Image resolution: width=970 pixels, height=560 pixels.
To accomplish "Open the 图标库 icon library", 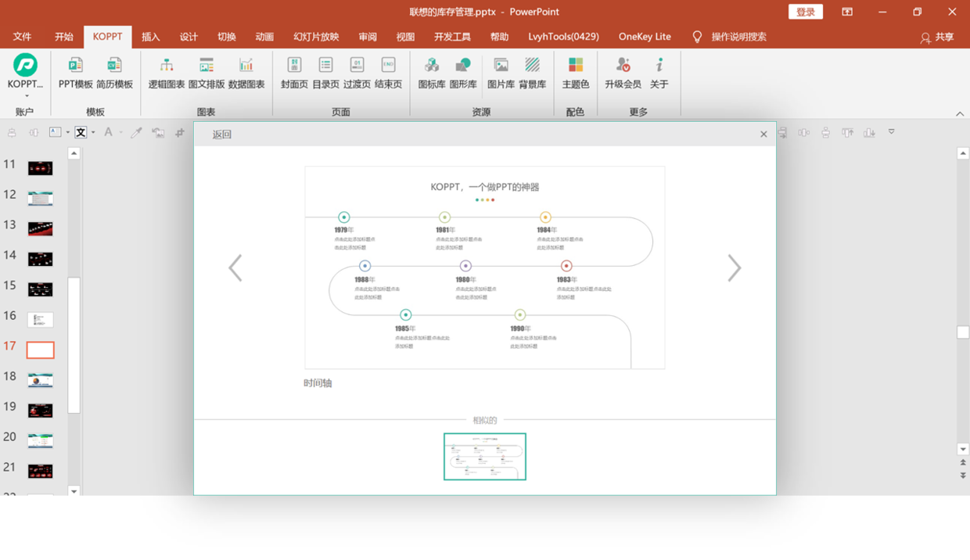I will click(431, 72).
